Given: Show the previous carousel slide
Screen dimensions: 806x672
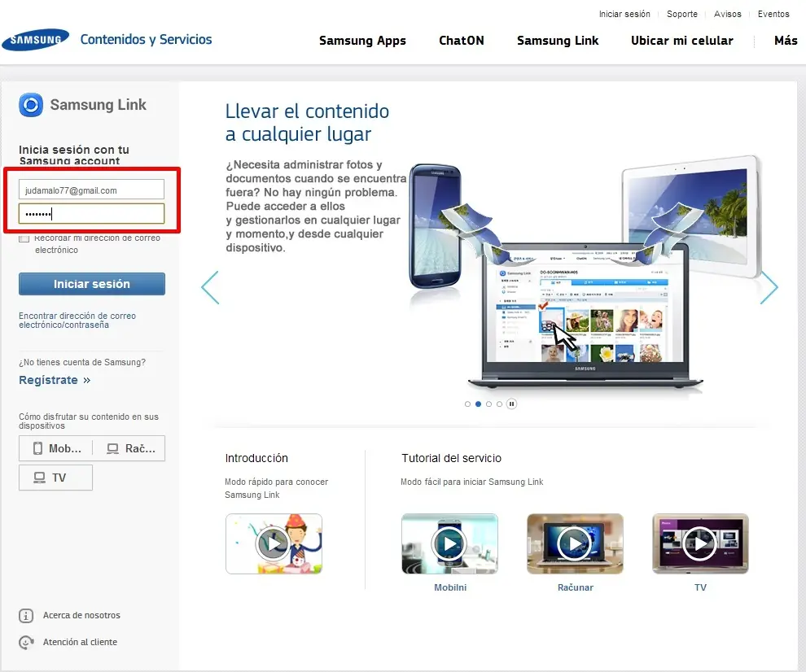Looking at the screenshot, I should tap(210, 287).
